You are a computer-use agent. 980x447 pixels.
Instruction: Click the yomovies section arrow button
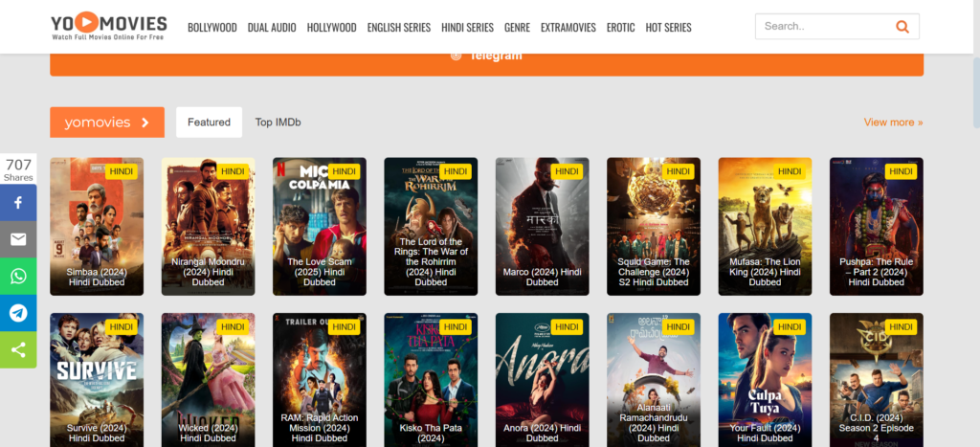coord(107,122)
